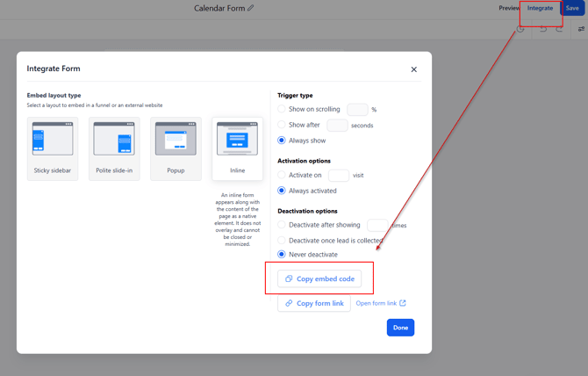Image resolution: width=588 pixels, height=376 pixels.
Task: Click the undo arrow icon
Action: [x=543, y=29]
